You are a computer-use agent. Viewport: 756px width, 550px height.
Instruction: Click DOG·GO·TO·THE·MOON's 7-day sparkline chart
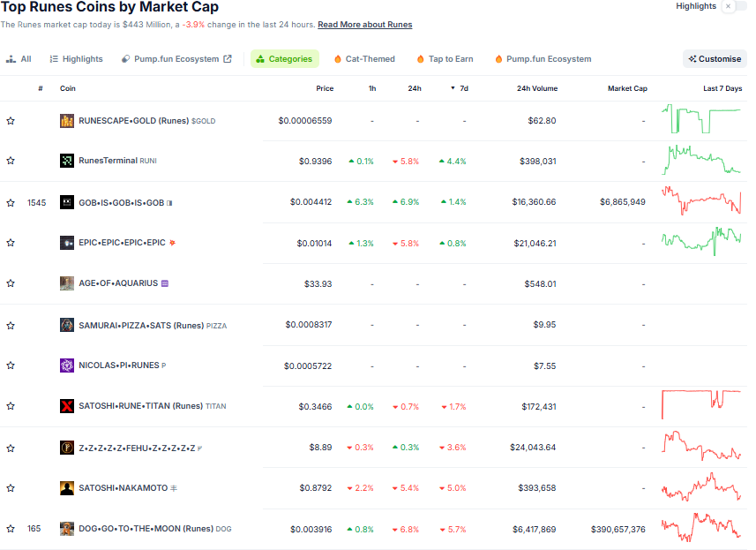[701, 528]
